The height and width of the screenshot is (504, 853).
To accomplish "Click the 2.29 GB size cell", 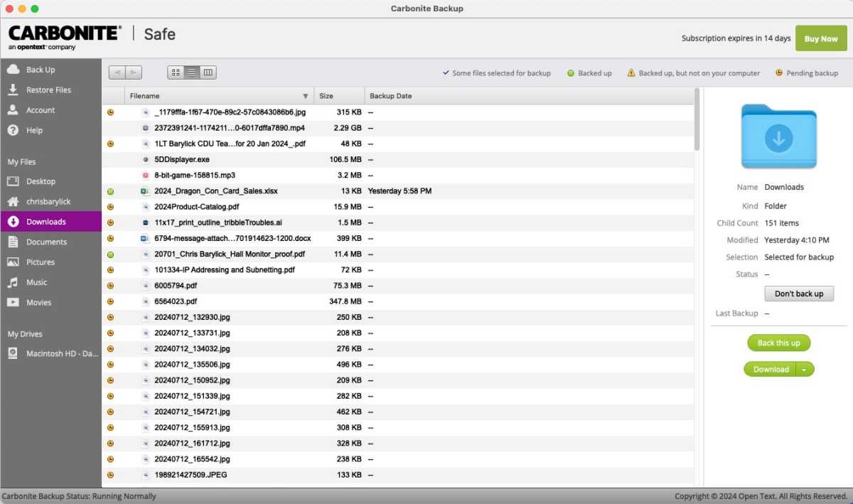I will [x=348, y=128].
